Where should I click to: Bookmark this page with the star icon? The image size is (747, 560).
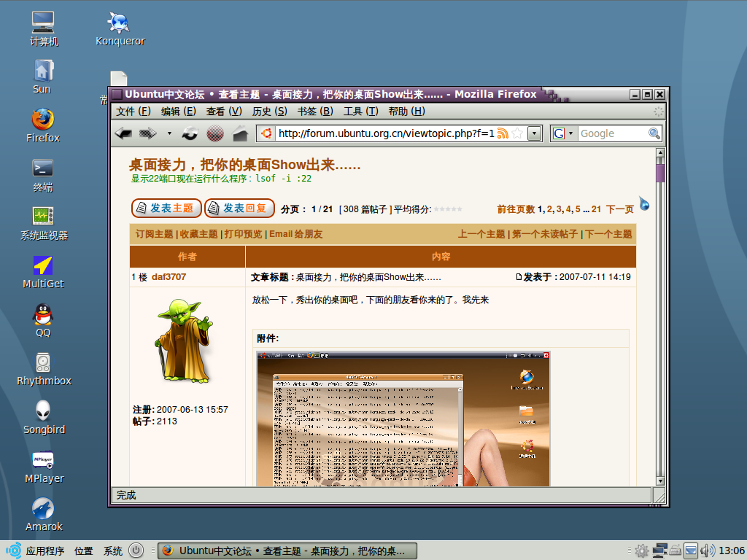click(x=517, y=133)
